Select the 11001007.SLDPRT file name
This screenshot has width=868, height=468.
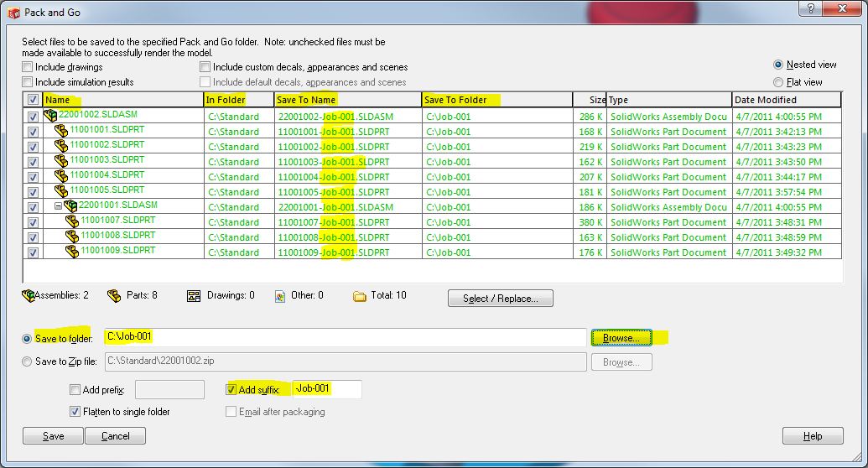pos(118,220)
